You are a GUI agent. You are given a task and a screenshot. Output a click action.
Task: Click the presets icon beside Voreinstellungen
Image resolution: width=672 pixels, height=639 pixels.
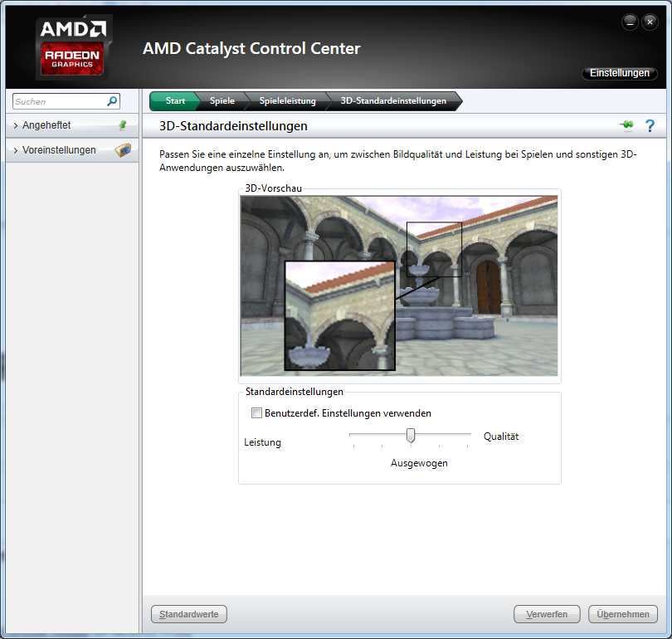123,150
